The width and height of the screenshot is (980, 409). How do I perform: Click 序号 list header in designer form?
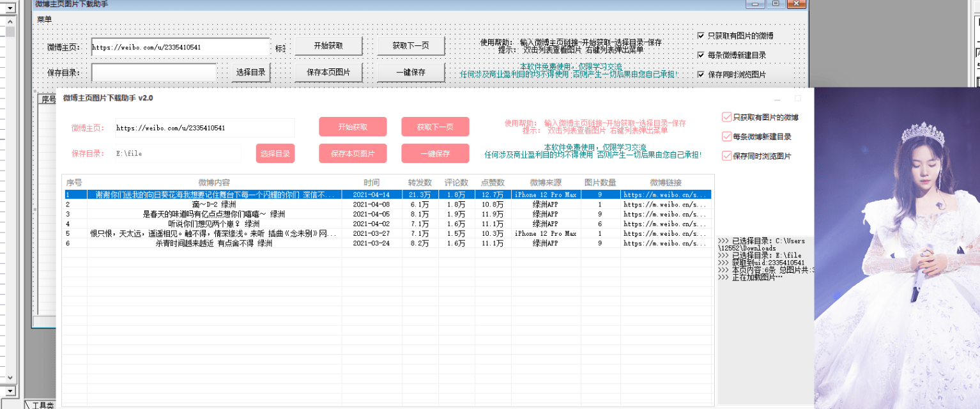[49, 99]
